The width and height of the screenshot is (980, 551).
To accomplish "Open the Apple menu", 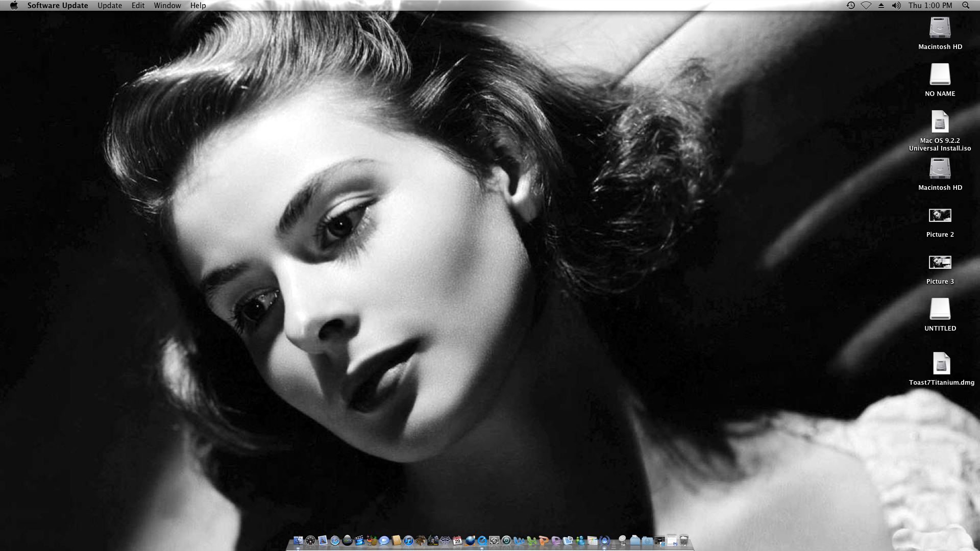I will (x=14, y=6).
